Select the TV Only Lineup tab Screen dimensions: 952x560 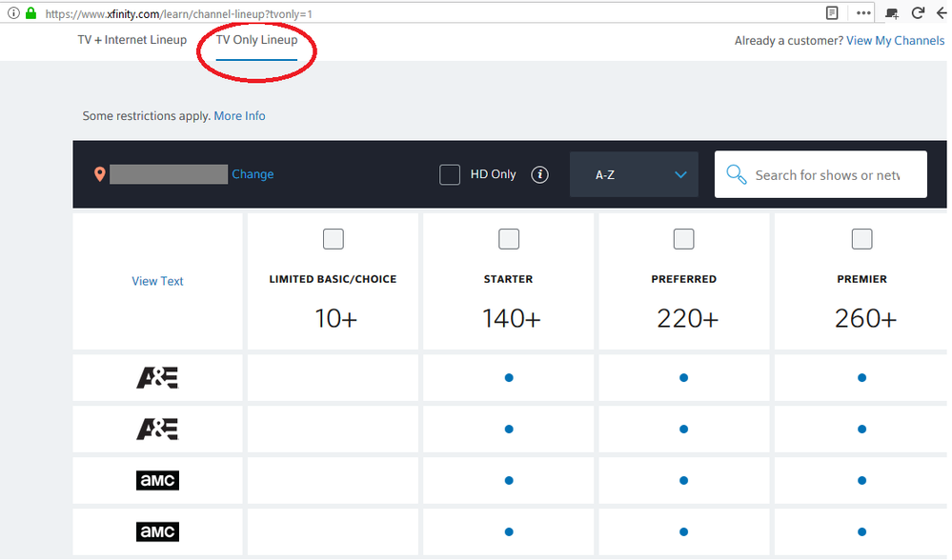256,40
